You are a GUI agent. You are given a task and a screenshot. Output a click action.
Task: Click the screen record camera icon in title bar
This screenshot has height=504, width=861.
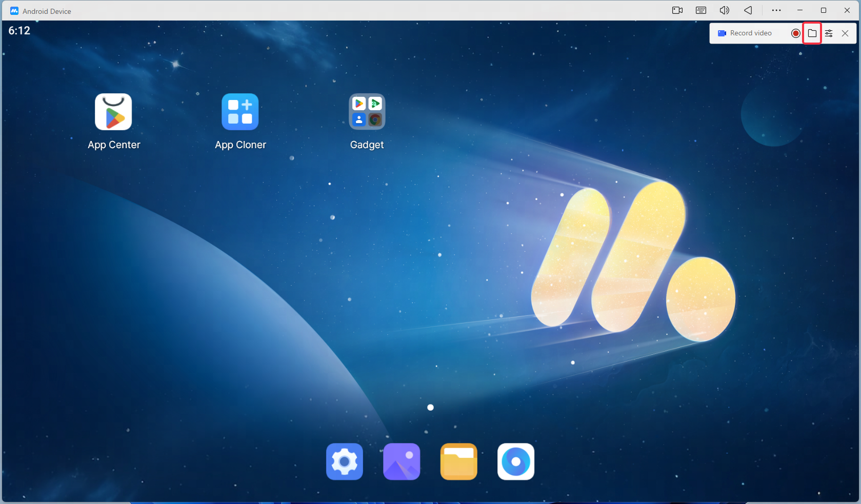pos(677,10)
